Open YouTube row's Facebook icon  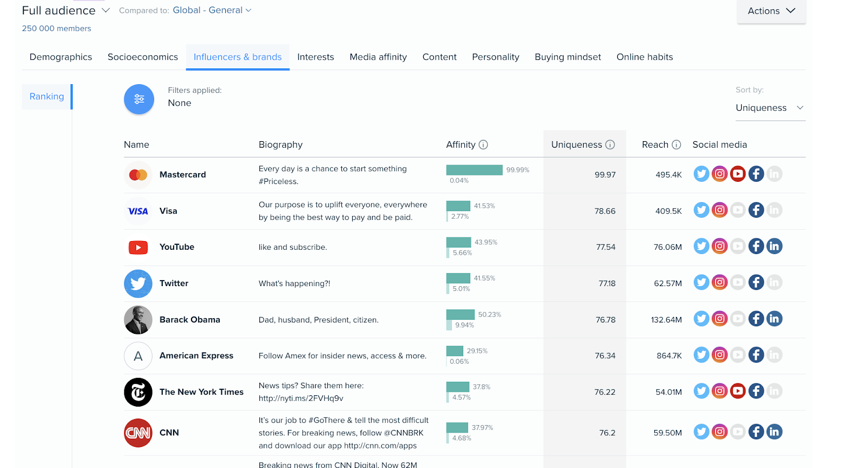[x=756, y=246]
